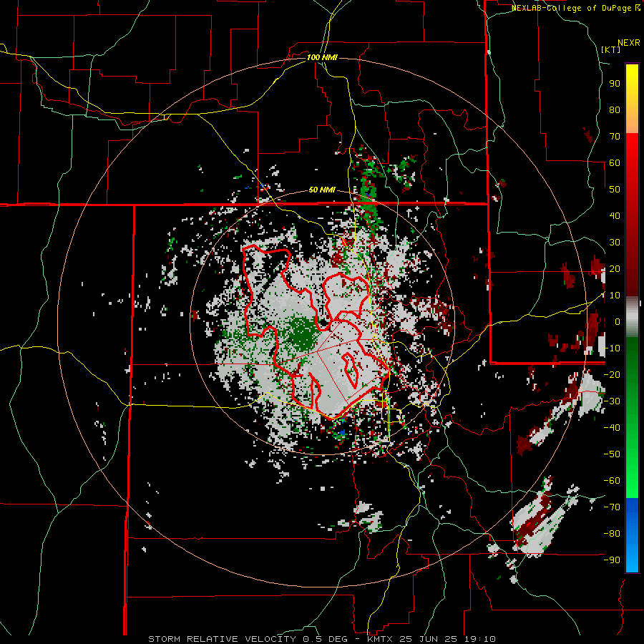
Task: Click the 0 value on velocity scale
Action: pyautogui.click(x=618, y=321)
